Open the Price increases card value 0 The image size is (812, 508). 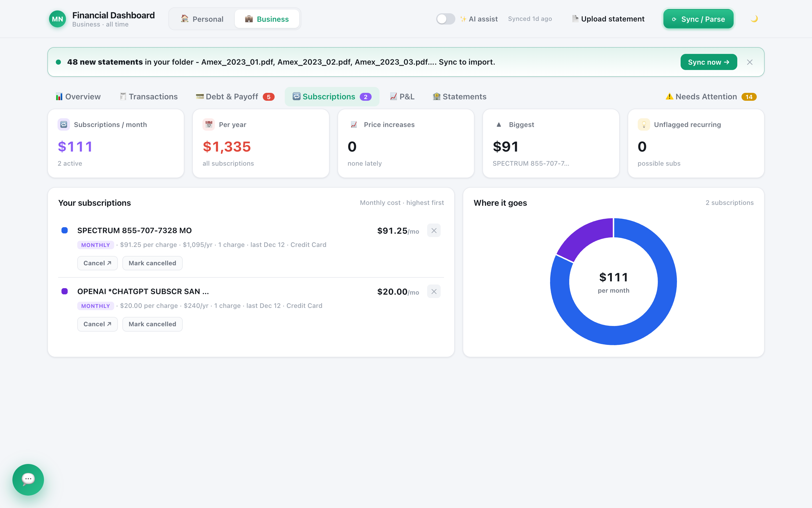coord(352,146)
